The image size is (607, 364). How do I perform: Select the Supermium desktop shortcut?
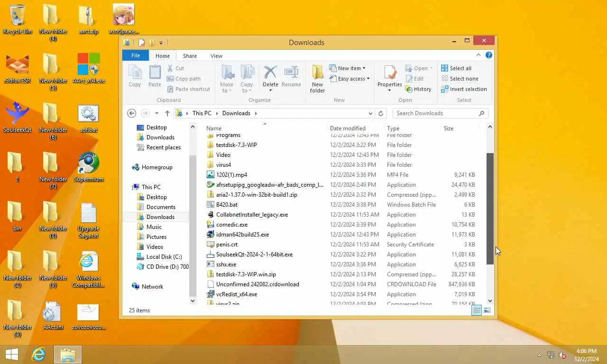(x=89, y=167)
